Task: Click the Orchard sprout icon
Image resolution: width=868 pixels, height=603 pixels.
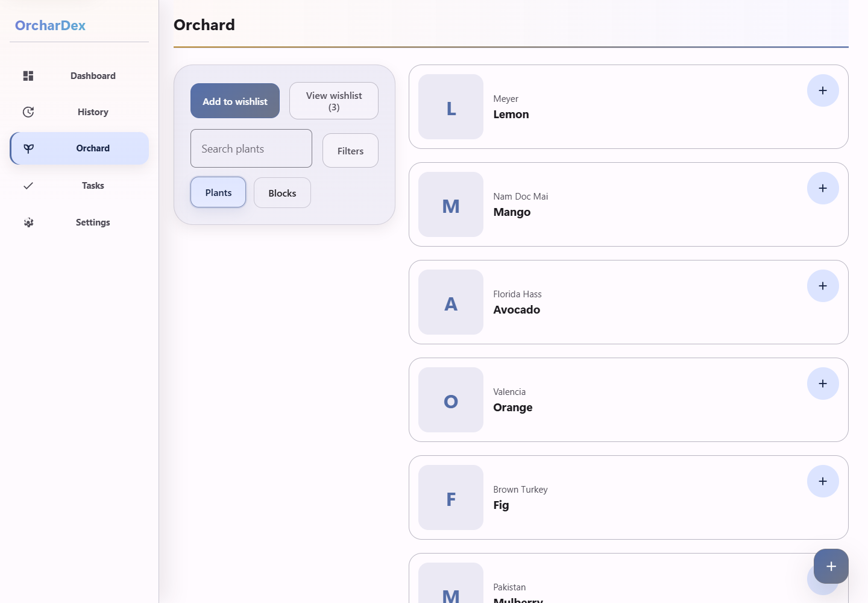Action: point(28,148)
